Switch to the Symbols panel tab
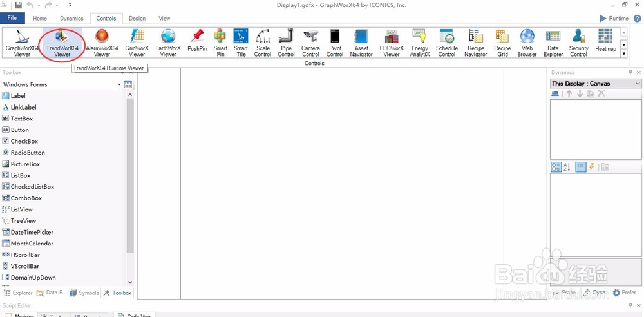Screen dimensions: 644x317 (84, 293)
